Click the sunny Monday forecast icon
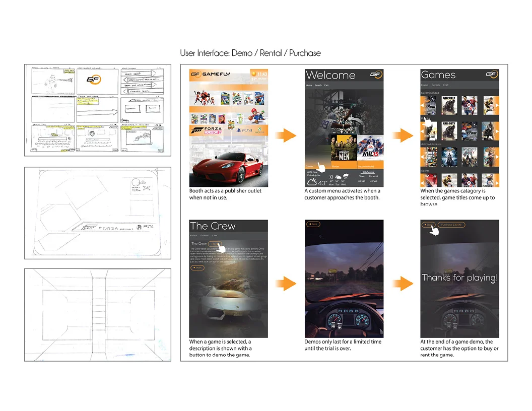The width and height of the screenshot is (532, 411). (x=331, y=177)
